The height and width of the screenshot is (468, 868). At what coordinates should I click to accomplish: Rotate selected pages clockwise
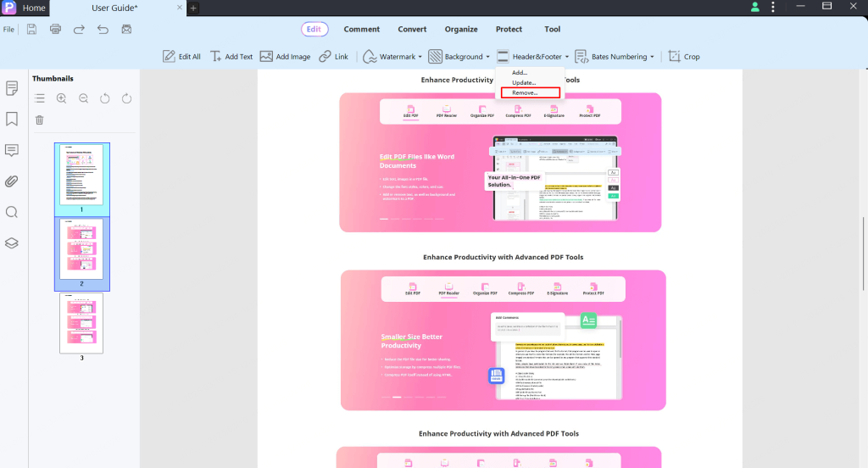[127, 98]
